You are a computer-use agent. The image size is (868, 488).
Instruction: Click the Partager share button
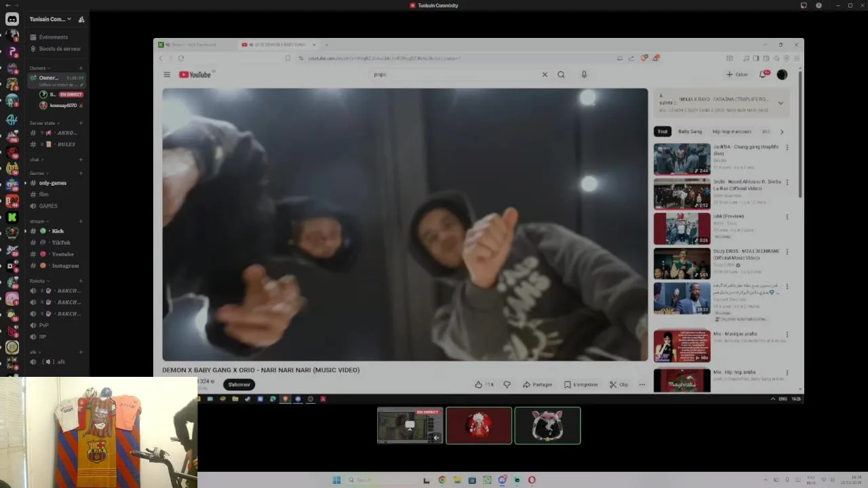[x=537, y=384]
